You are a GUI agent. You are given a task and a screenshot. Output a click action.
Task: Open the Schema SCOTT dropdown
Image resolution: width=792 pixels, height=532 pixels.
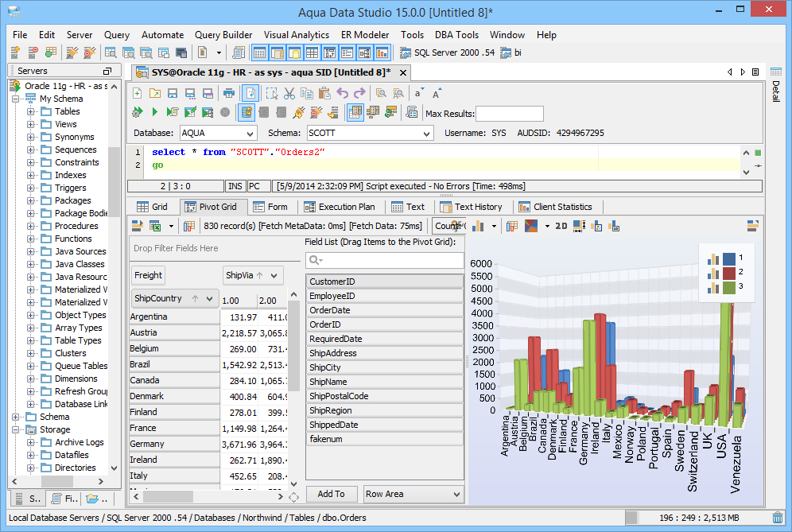click(x=427, y=134)
